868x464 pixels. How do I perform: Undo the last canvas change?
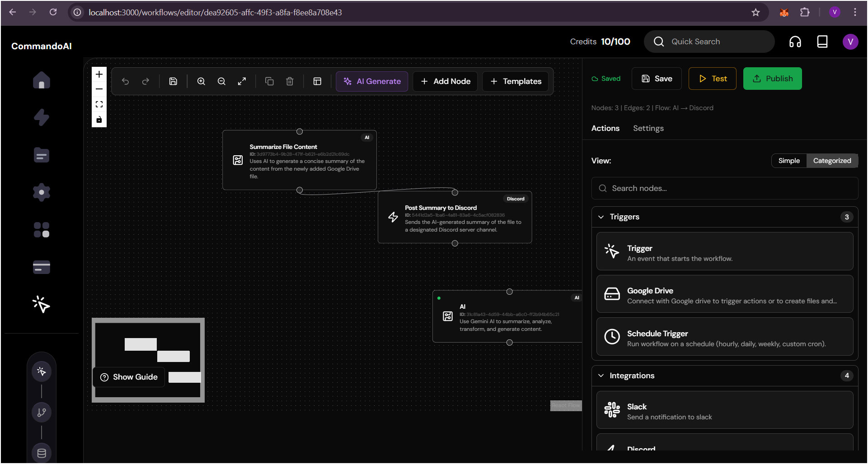click(125, 81)
